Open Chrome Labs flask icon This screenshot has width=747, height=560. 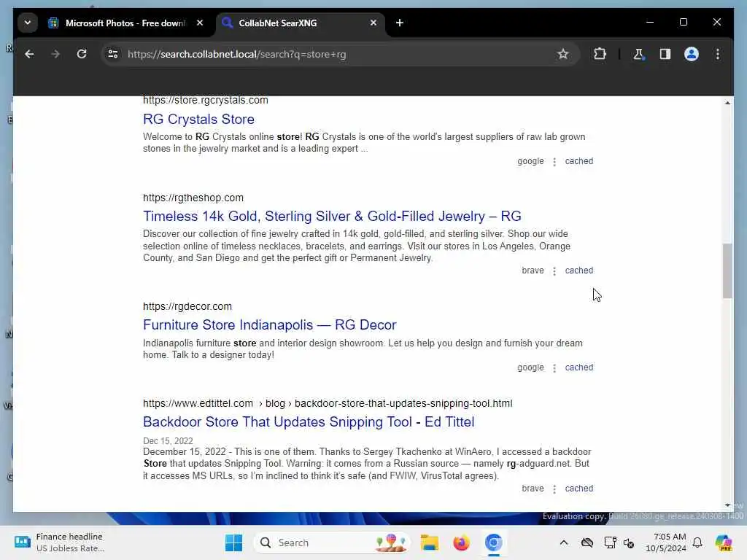point(638,54)
